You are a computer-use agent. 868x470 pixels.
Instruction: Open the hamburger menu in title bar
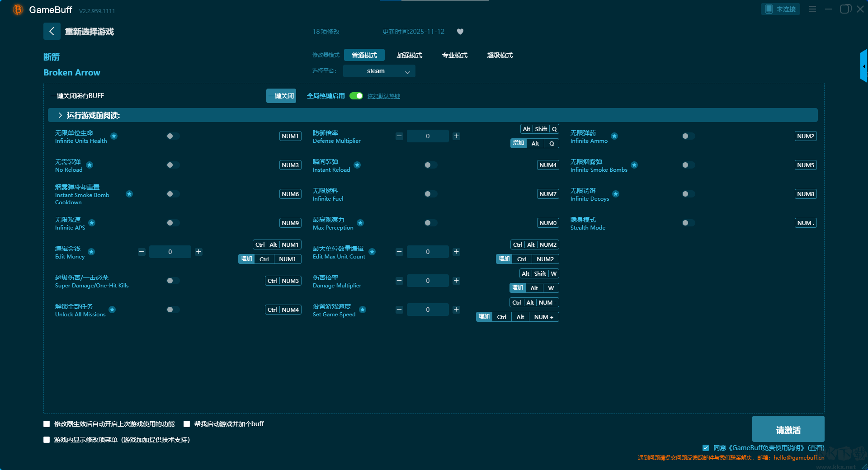[x=812, y=9]
